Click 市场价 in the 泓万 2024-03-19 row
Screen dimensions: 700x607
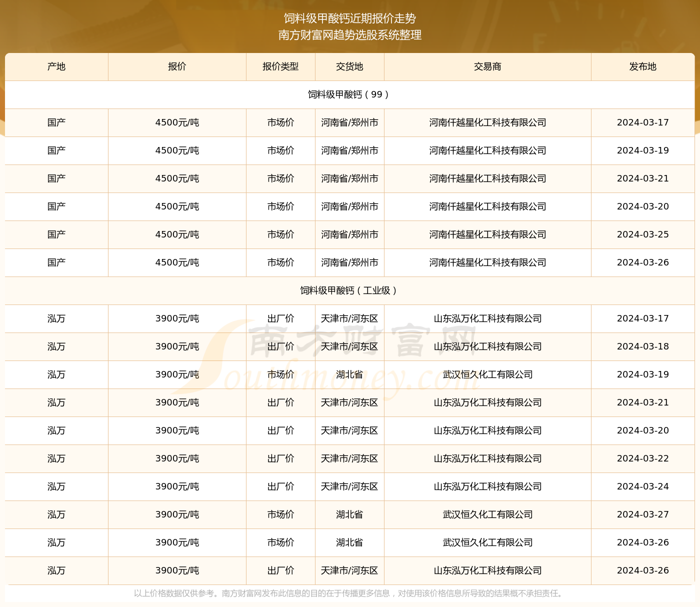[280, 374]
